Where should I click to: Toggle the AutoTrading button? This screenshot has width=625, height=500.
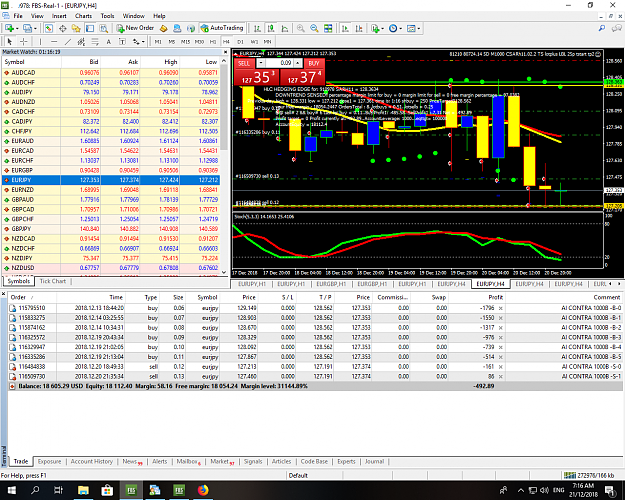(x=222, y=28)
